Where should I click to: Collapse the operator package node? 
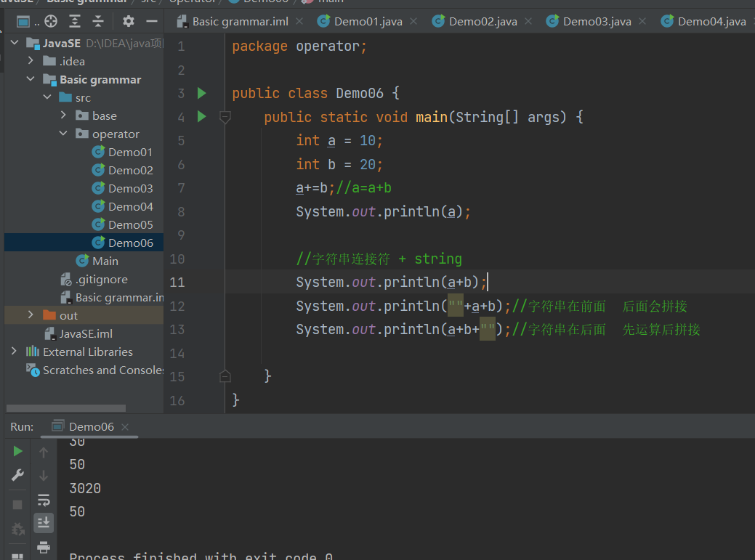point(64,134)
